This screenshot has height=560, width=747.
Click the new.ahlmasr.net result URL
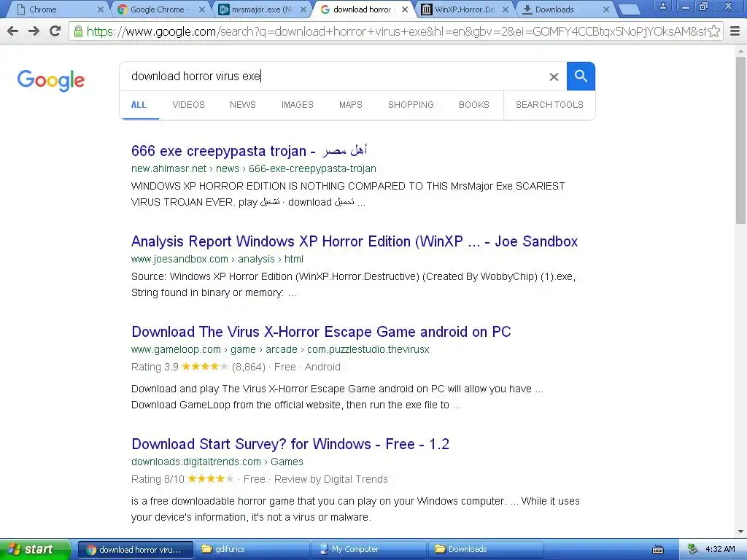click(253, 168)
